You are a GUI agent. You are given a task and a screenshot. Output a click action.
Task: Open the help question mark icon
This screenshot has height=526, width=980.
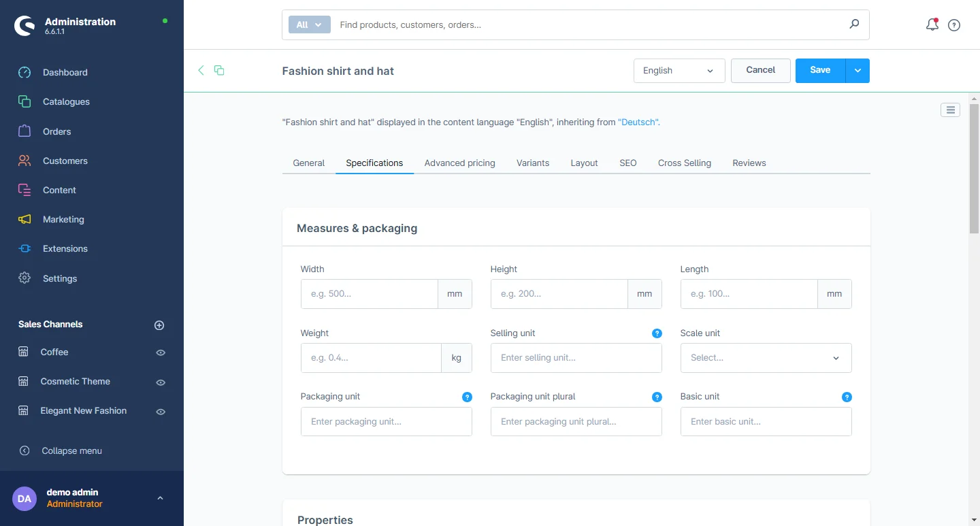(954, 25)
